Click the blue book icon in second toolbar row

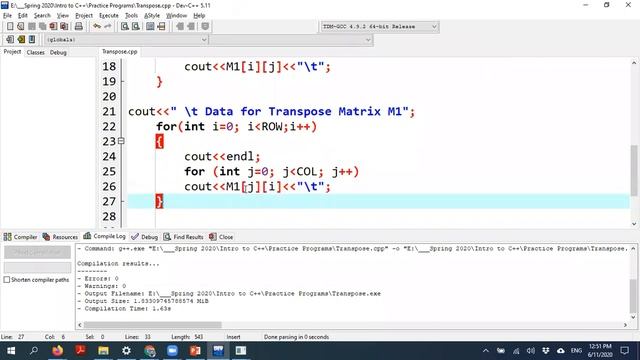pyautogui.click(x=32, y=40)
